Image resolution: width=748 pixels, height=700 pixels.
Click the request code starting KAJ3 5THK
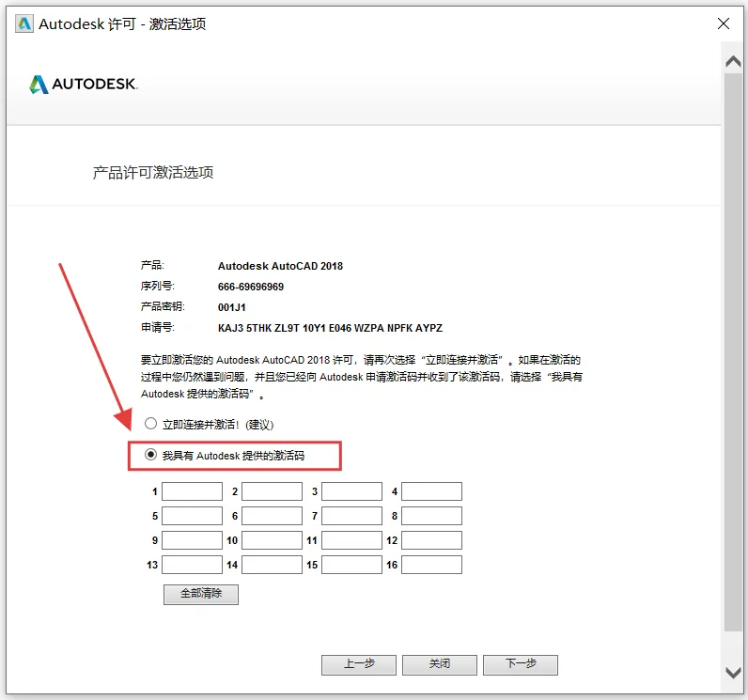(x=330, y=328)
